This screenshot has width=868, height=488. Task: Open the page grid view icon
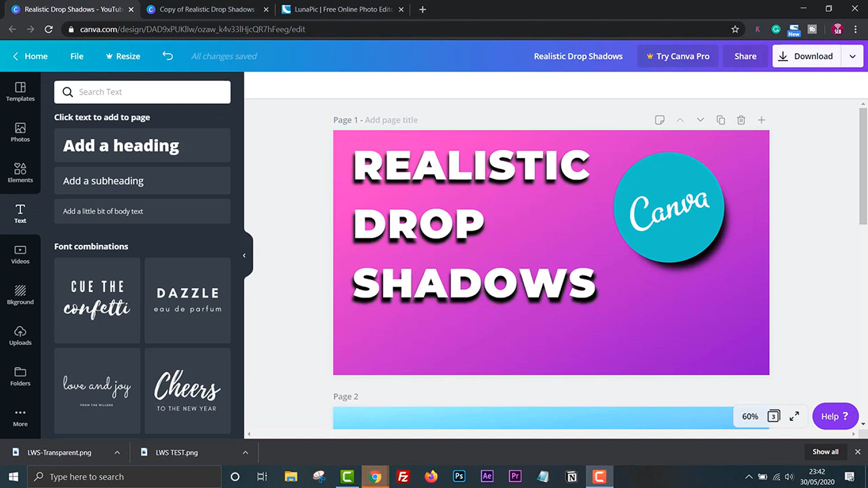(x=774, y=416)
